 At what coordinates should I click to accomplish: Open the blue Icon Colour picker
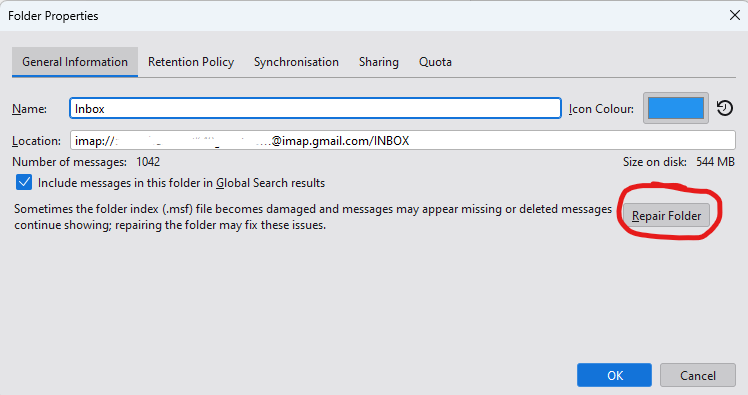pyautogui.click(x=675, y=108)
